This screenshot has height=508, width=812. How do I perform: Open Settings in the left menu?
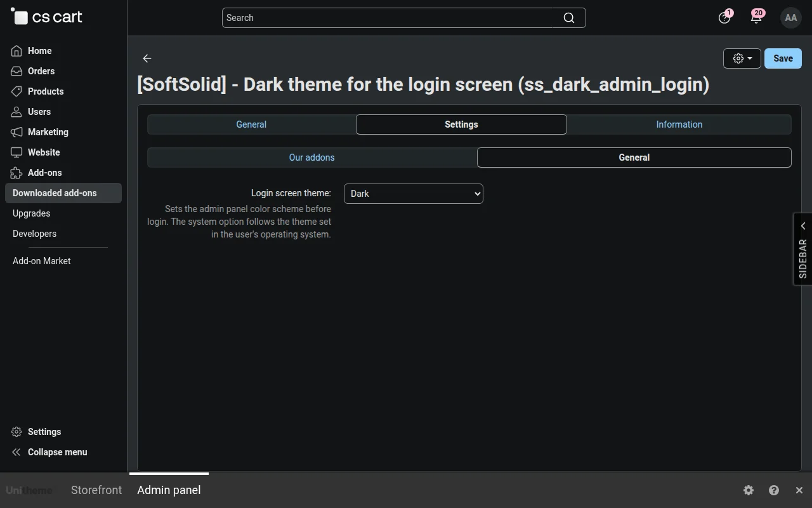(44, 432)
